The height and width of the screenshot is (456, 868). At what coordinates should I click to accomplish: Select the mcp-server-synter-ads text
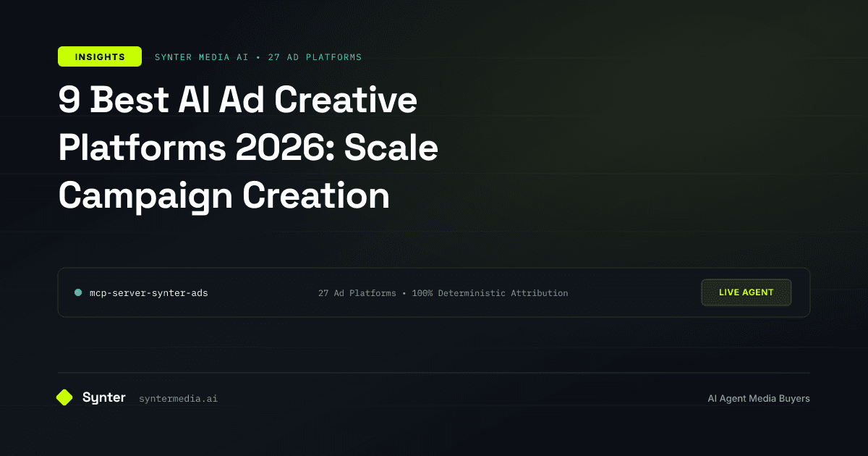pos(148,293)
